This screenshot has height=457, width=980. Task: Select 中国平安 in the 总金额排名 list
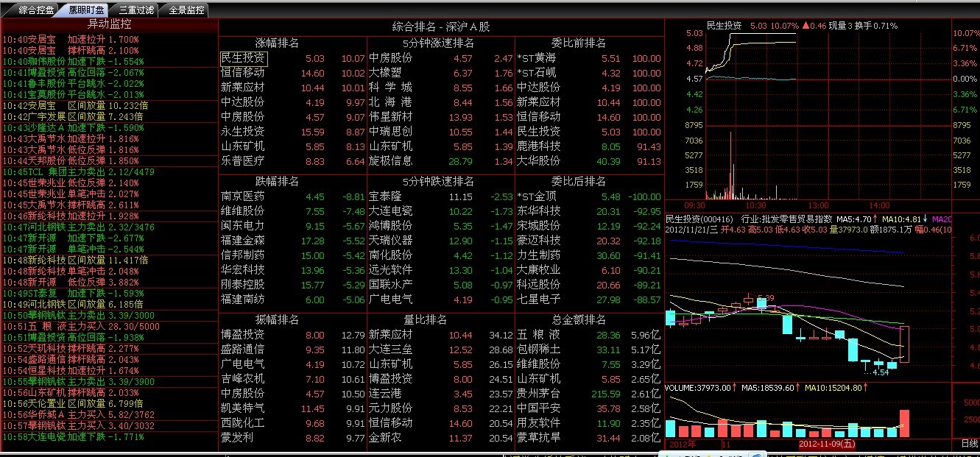tap(539, 408)
